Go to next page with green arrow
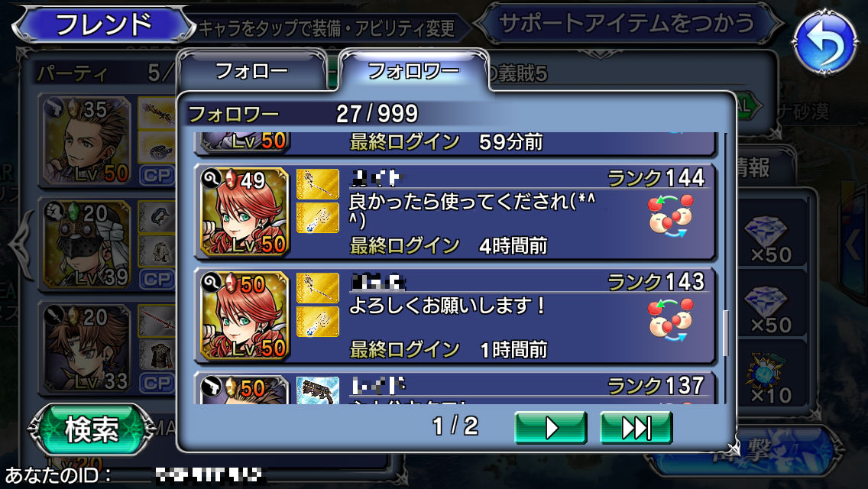Viewport: 868px width, 489px height. (x=551, y=428)
